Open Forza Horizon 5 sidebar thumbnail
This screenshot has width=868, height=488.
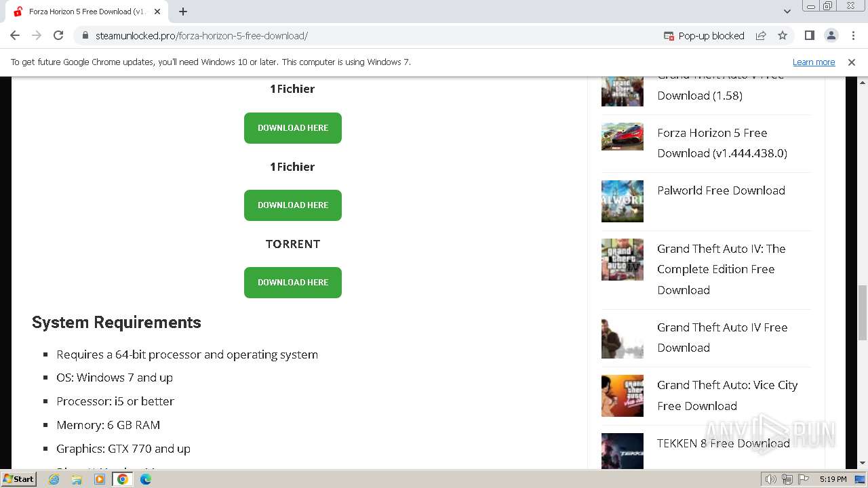(622, 136)
